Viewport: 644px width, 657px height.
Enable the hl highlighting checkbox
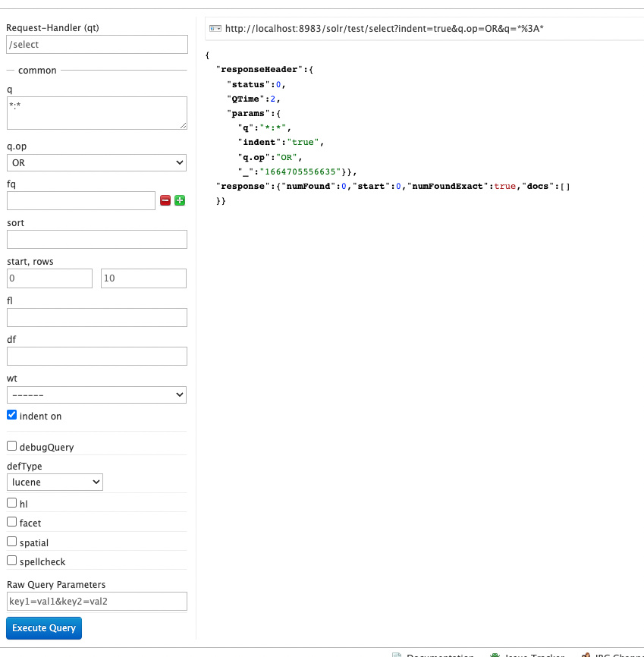tap(12, 503)
